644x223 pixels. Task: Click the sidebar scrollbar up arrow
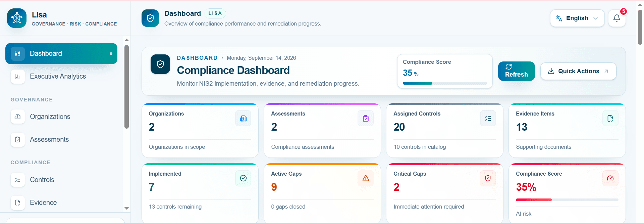(x=126, y=40)
